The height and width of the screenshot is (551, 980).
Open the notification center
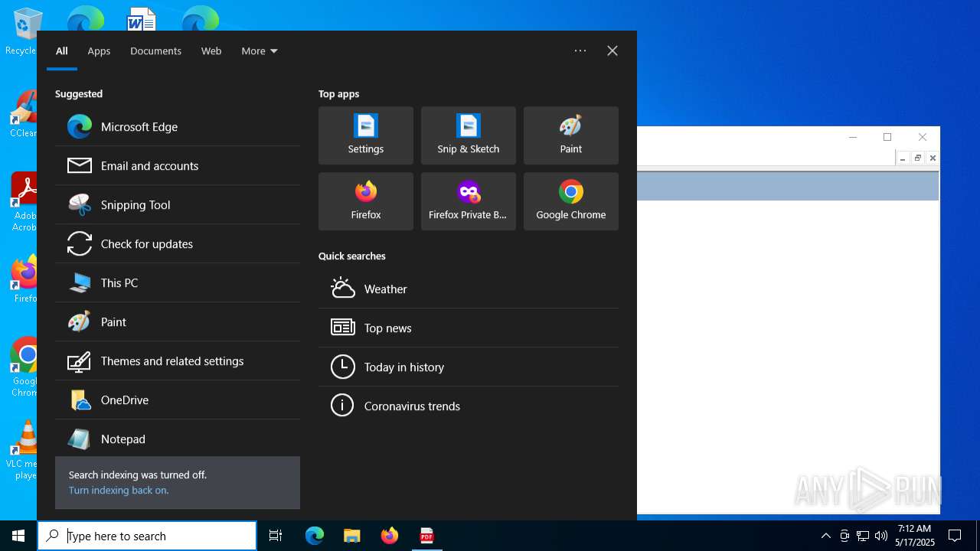click(x=955, y=536)
